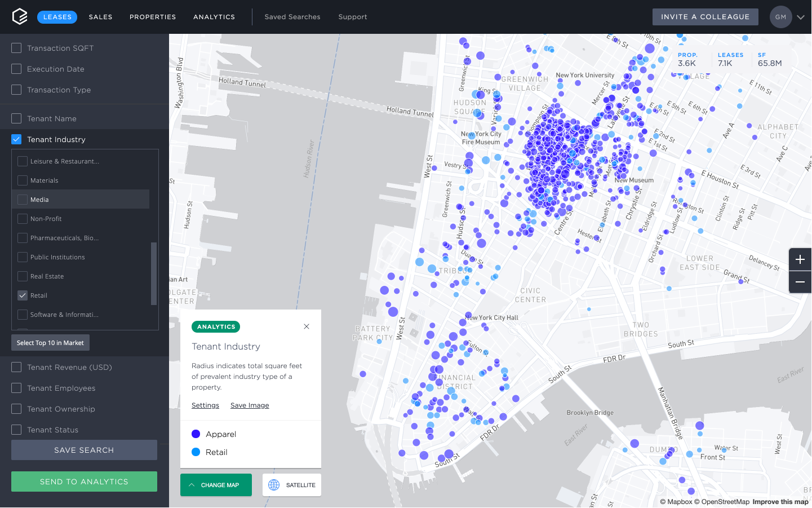This screenshot has width=812, height=508.
Task: Open the Saved Searches menu item
Action: 292,17
